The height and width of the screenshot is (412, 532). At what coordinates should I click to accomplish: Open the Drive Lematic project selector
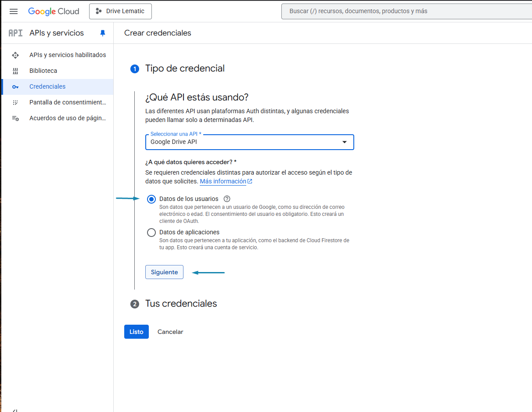pyautogui.click(x=120, y=11)
